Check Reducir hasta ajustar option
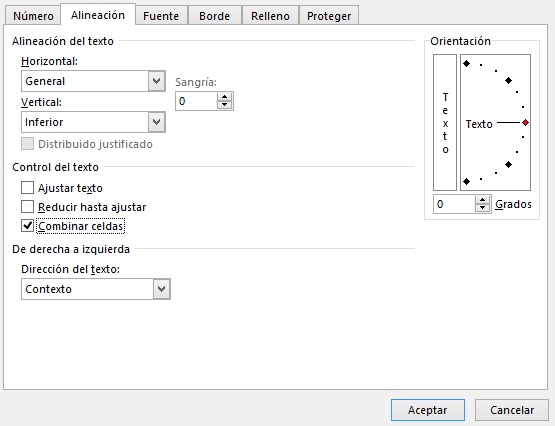Image resolution: width=555 pixels, height=426 pixels. tap(28, 207)
